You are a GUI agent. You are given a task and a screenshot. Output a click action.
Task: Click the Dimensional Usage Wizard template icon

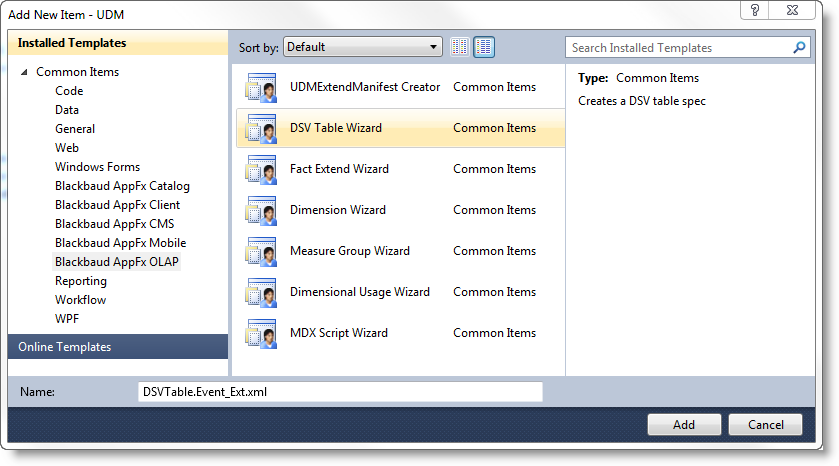click(261, 292)
